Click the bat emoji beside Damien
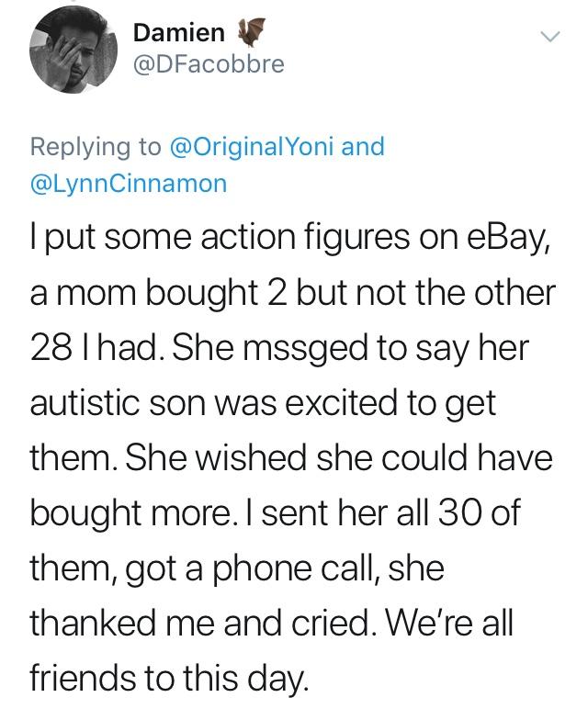Screen dimensions: 588x720 tap(250, 33)
